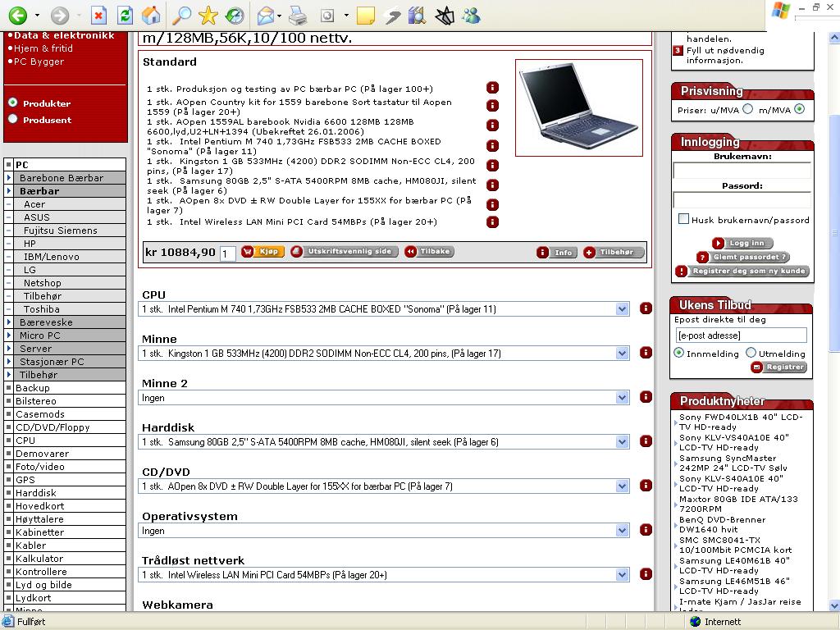Screen dimensions: 840x630
Task: Open the Minne selection dropdown
Action: point(384,354)
